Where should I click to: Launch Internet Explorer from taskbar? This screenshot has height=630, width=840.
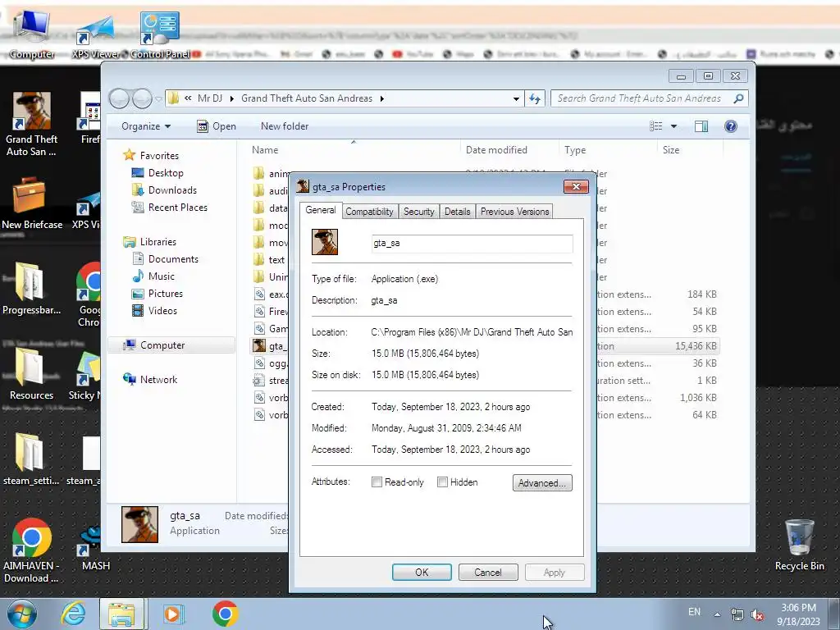point(73,614)
